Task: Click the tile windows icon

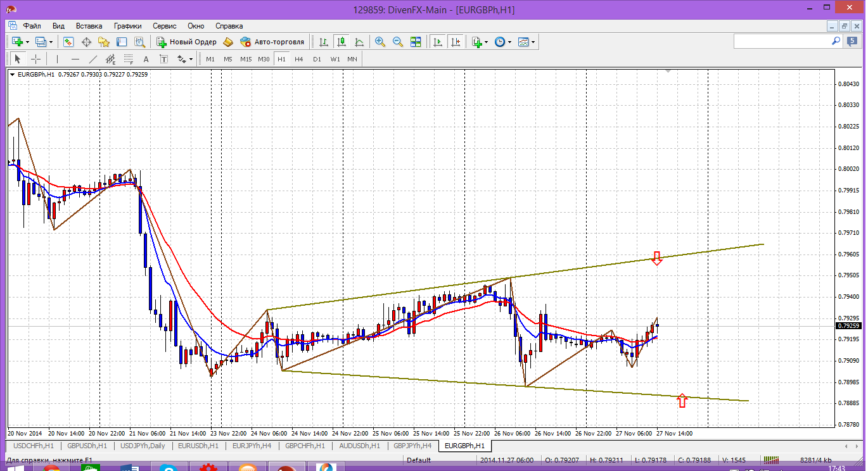Action: point(416,42)
